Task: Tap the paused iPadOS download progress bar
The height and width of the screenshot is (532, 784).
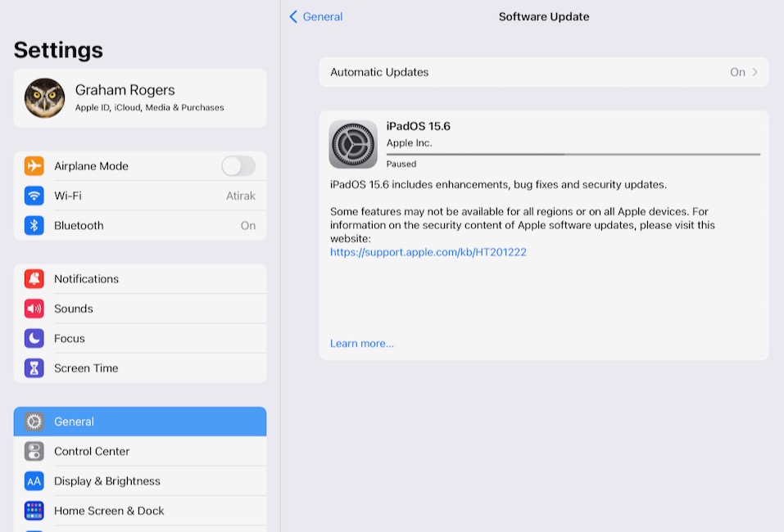Action: [x=573, y=155]
